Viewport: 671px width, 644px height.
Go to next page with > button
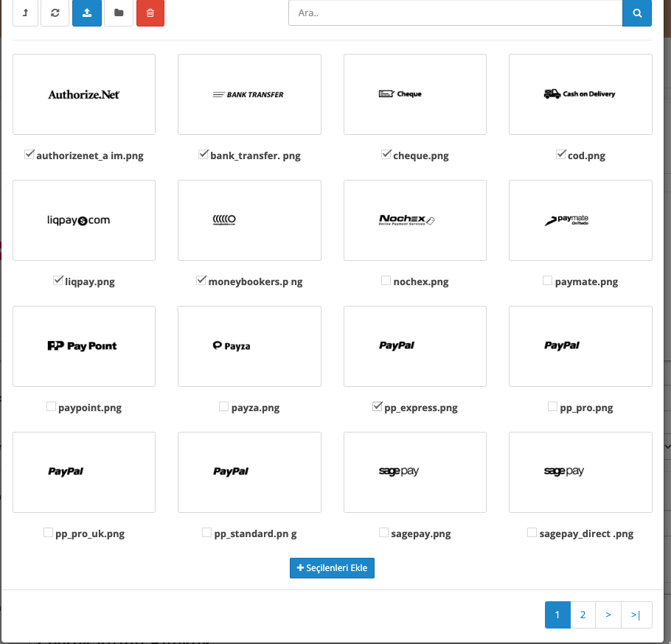pos(608,615)
